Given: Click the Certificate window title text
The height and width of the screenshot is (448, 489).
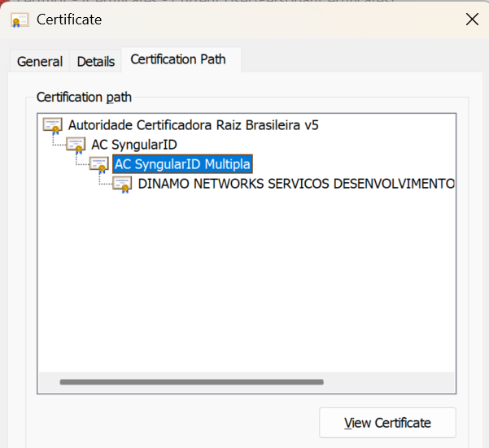Looking at the screenshot, I should (69, 20).
